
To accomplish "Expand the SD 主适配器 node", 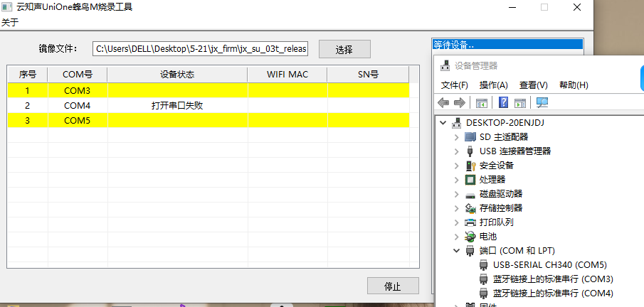I will (456, 137).
